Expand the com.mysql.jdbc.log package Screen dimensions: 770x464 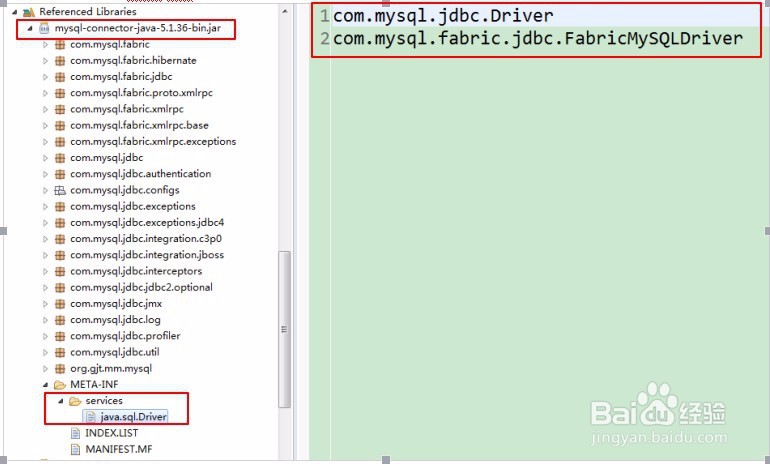point(45,320)
